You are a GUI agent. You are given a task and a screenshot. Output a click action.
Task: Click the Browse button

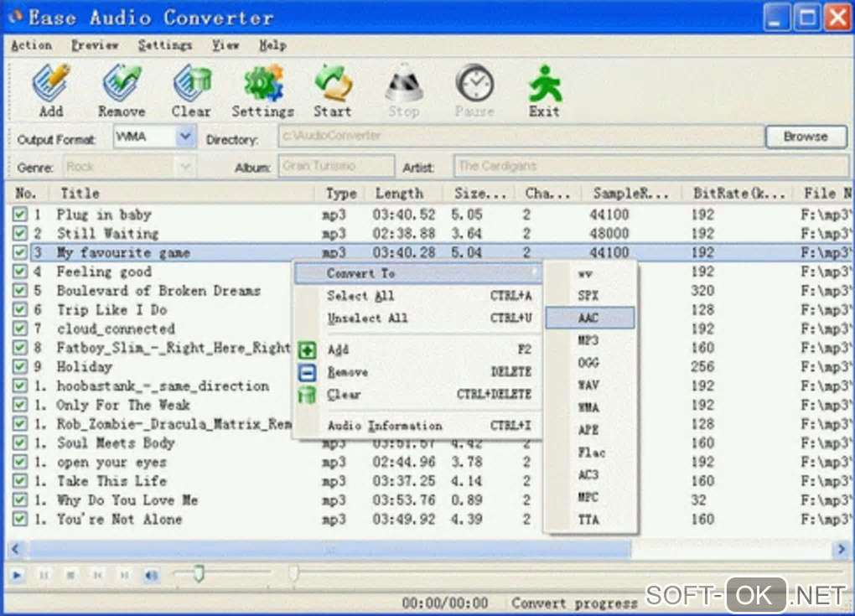tap(806, 137)
